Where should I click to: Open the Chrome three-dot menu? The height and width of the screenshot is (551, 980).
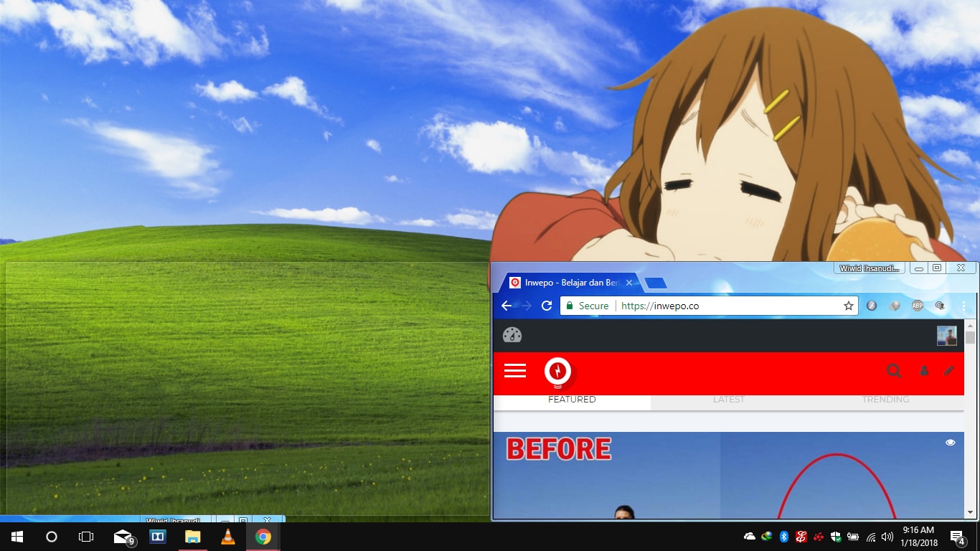pyautogui.click(x=963, y=306)
